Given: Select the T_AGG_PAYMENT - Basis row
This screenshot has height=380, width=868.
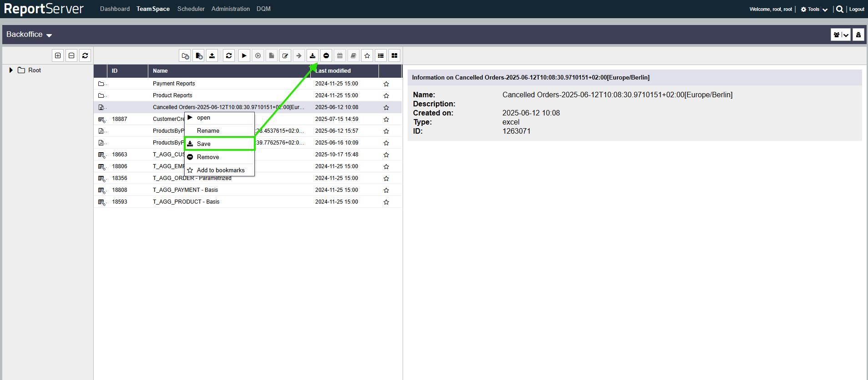Looking at the screenshot, I should point(185,190).
